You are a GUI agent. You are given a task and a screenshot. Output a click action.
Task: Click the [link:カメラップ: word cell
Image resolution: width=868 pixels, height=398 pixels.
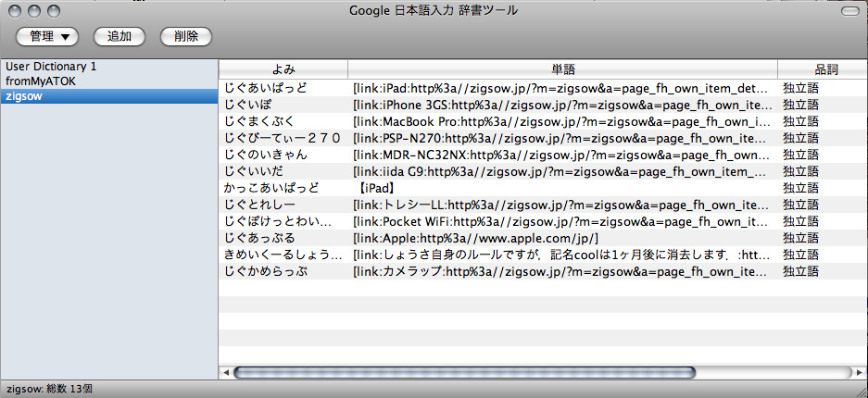[x=563, y=271]
